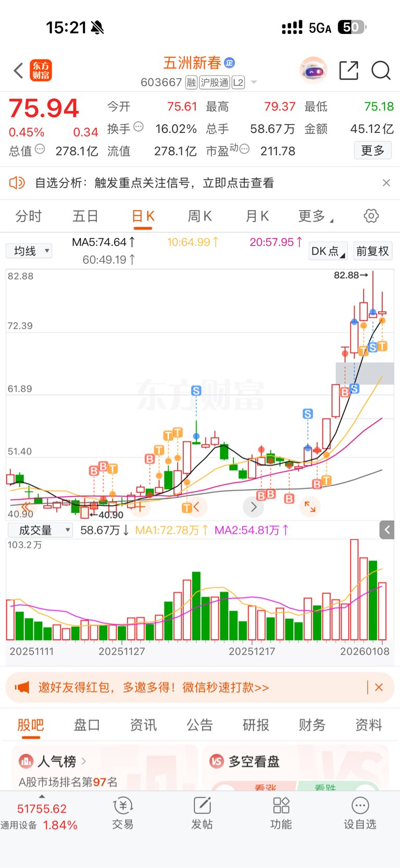Open info icon next to 市盈动
The width and height of the screenshot is (400, 868).
244,149
